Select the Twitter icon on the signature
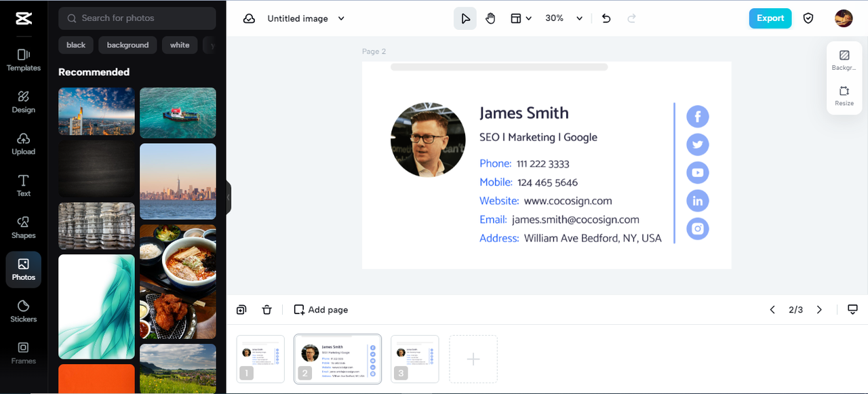Viewport: 868px width, 394px height. (x=697, y=144)
